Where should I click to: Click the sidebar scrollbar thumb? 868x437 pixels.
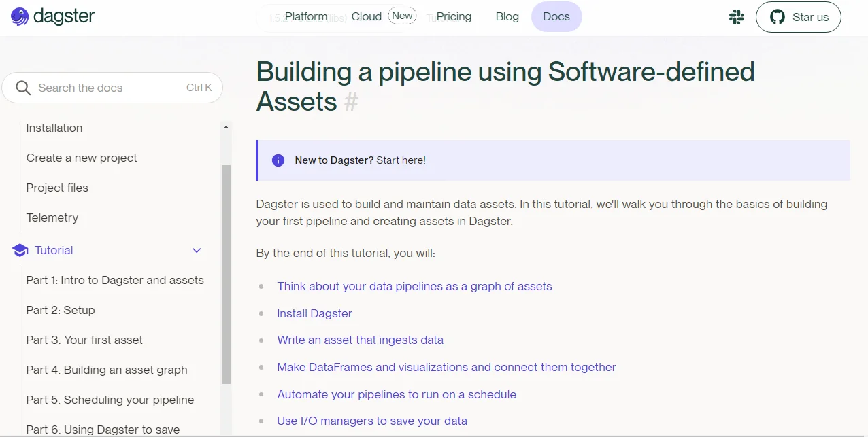click(x=226, y=275)
